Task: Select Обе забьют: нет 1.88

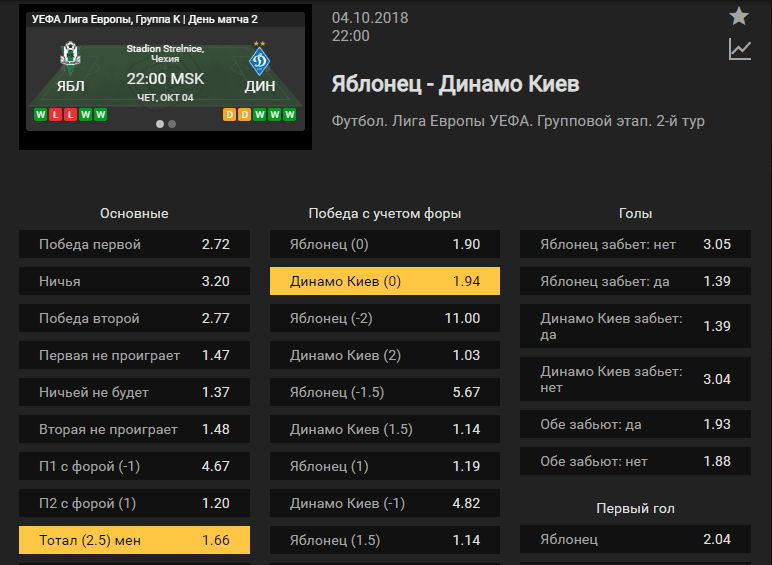Action: (636, 461)
